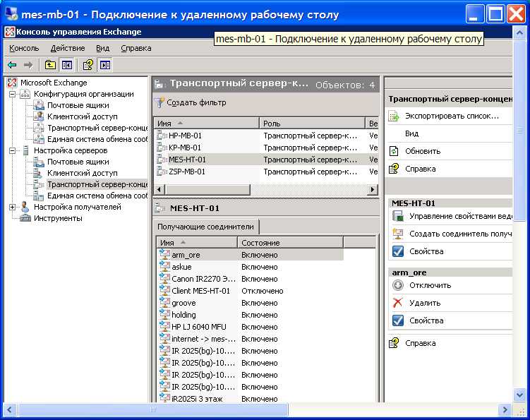This screenshot has height=420, width=530.
Task: Click the bottom Справка action link
Action: click(420, 343)
